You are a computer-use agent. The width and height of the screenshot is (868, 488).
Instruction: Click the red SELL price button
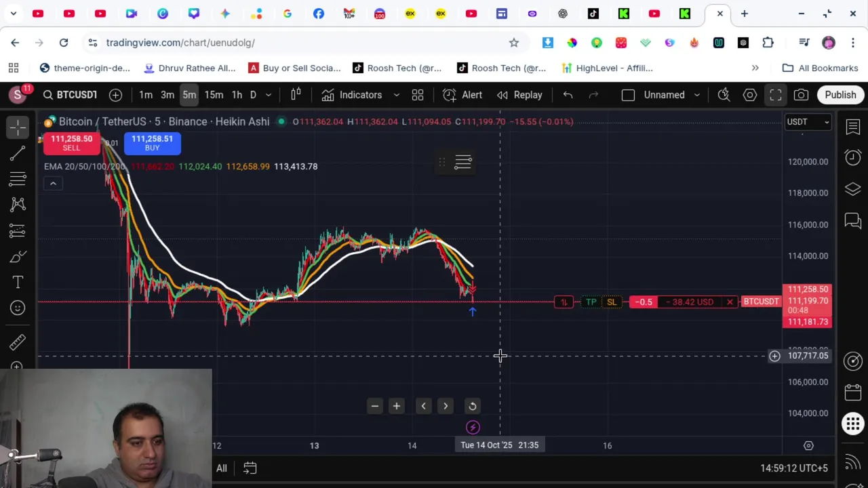[71, 143]
